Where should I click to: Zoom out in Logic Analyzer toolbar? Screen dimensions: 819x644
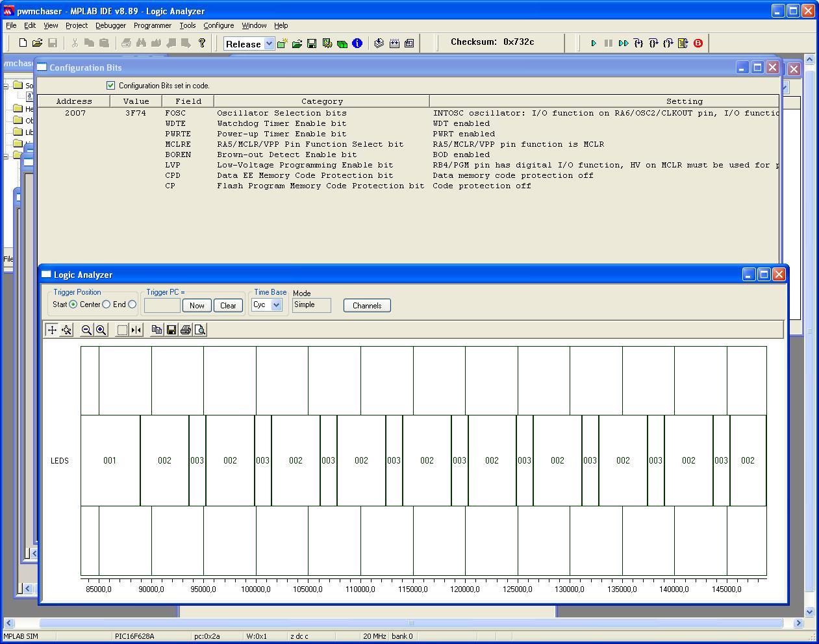click(x=86, y=330)
